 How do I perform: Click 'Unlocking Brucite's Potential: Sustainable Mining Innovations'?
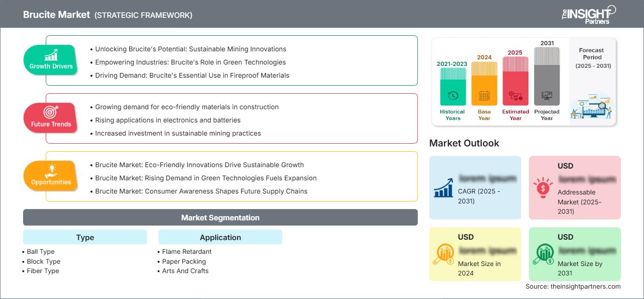click(x=190, y=49)
